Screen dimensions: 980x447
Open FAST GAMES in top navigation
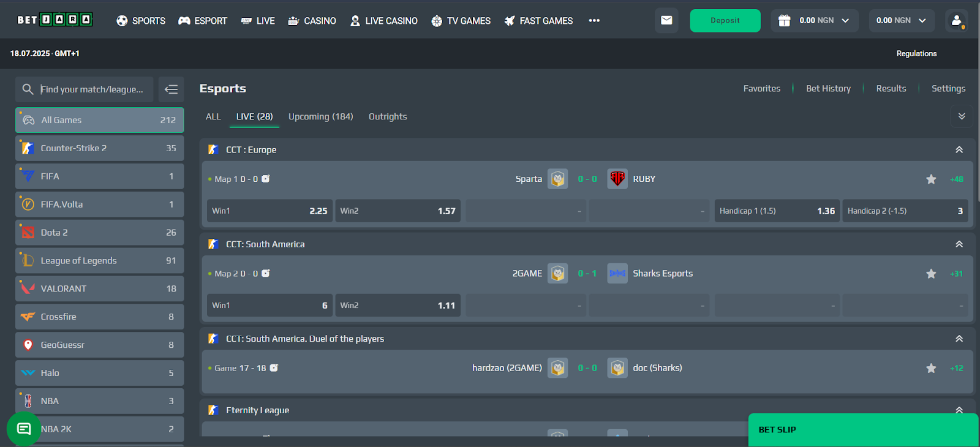[538, 20]
